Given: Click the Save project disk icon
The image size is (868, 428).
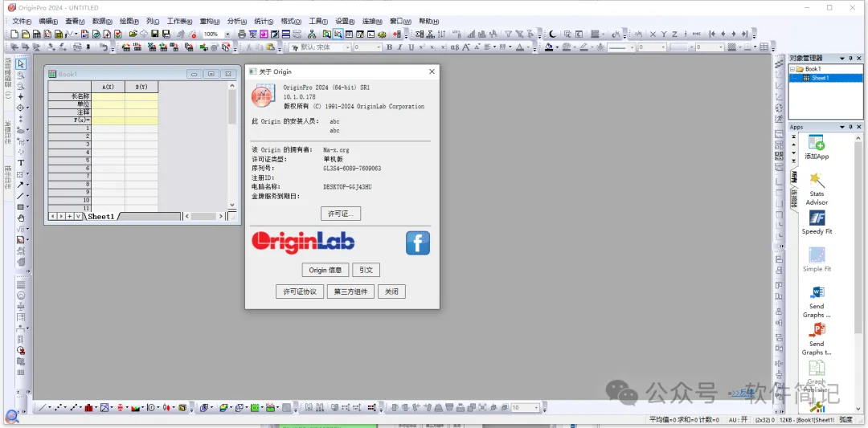Looking at the screenshot, I should tap(155, 34).
